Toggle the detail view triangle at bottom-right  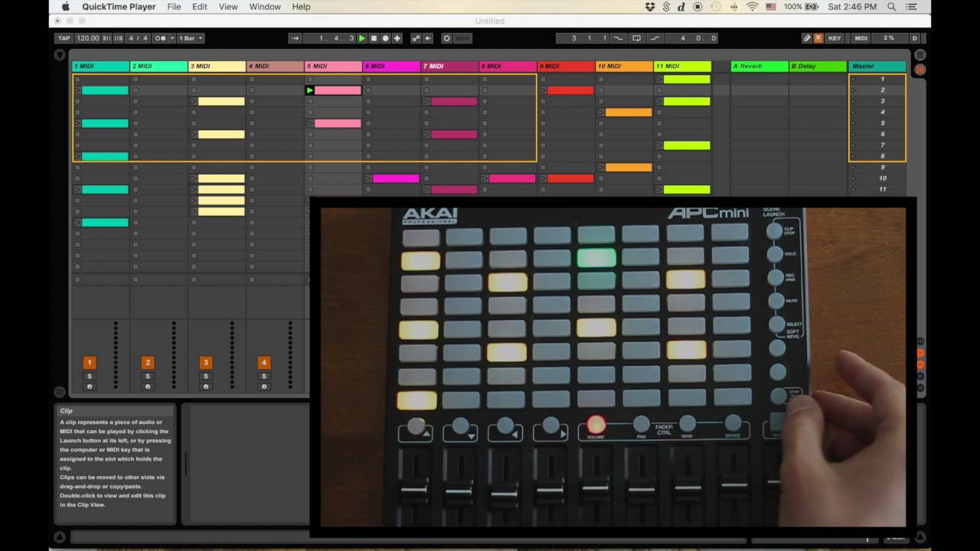point(920,537)
